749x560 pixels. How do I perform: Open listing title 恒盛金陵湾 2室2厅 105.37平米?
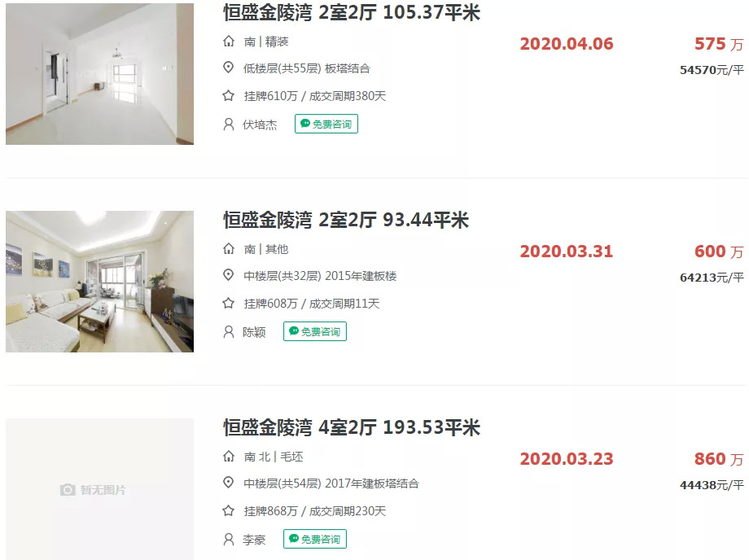352,12
